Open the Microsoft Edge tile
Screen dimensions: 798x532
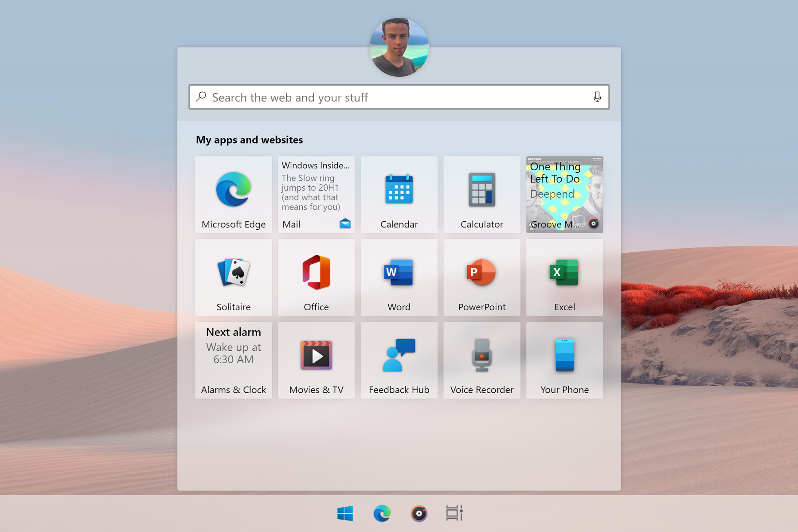pyautogui.click(x=233, y=195)
